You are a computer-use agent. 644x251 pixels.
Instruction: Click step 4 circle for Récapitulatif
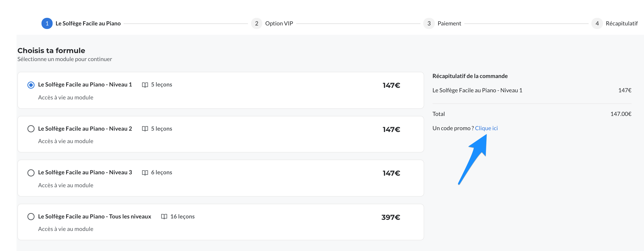click(597, 23)
